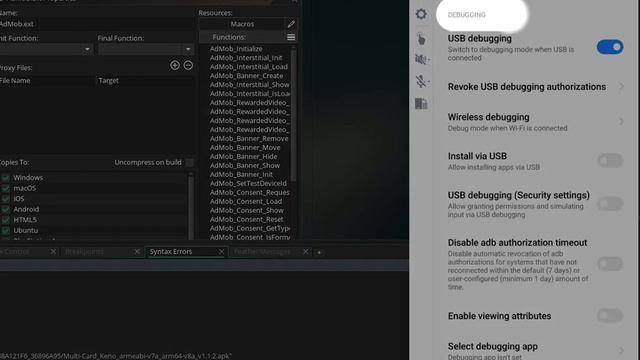Screen dimensions: 640x360
Task: Remove a proxy file with minus icon
Action: tap(188, 65)
